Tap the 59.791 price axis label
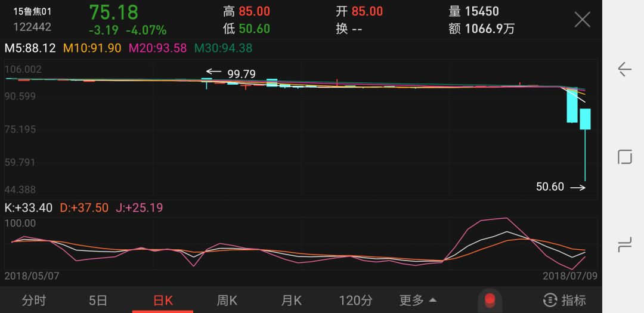644x313 pixels. coord(20,163)
